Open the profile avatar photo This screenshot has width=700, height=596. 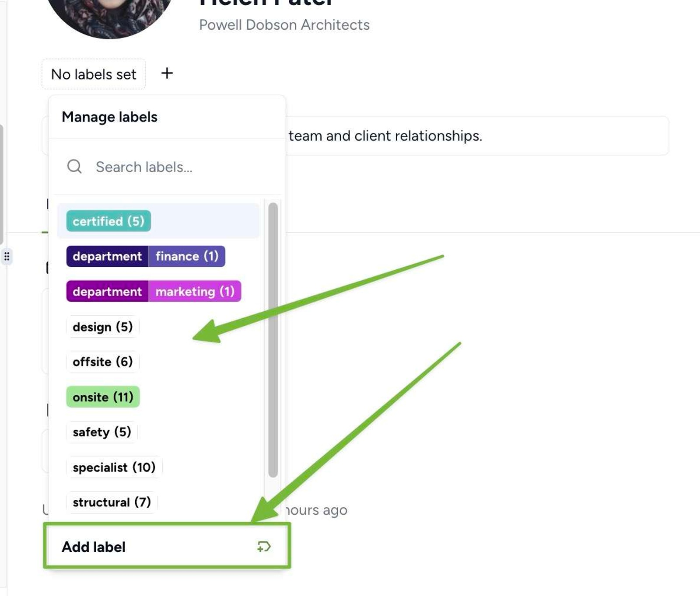click(109, 15)
